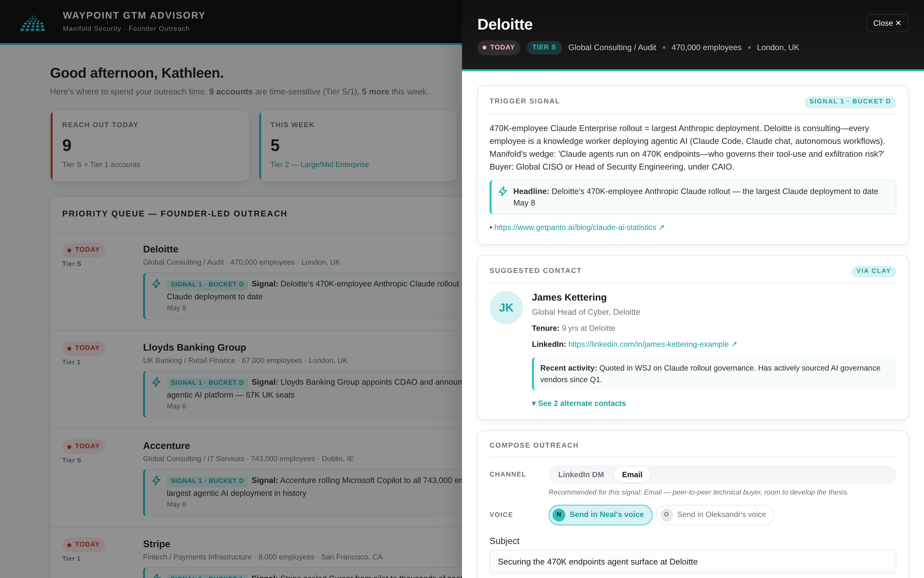Viewport: 924px width, 578px height.
Task: Switch channel to LinkedIn DM
Action: [581, 474]
